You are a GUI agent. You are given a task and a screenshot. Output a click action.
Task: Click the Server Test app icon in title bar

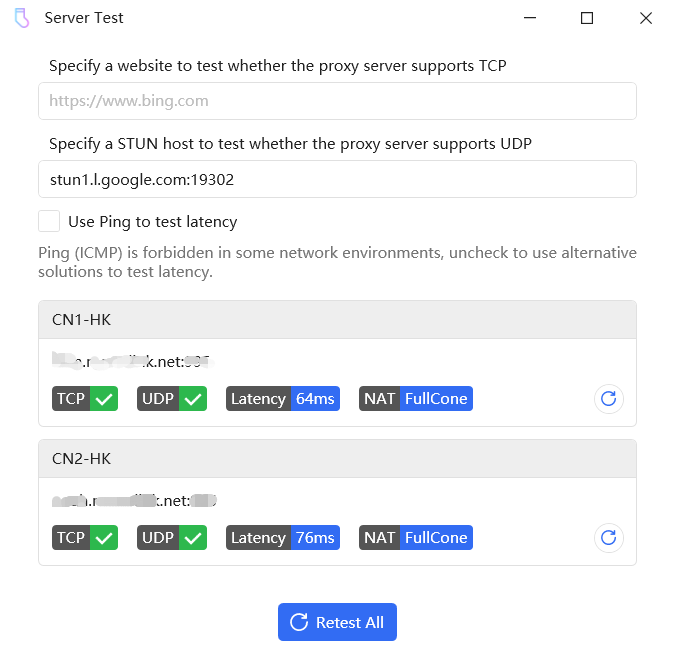22,18
